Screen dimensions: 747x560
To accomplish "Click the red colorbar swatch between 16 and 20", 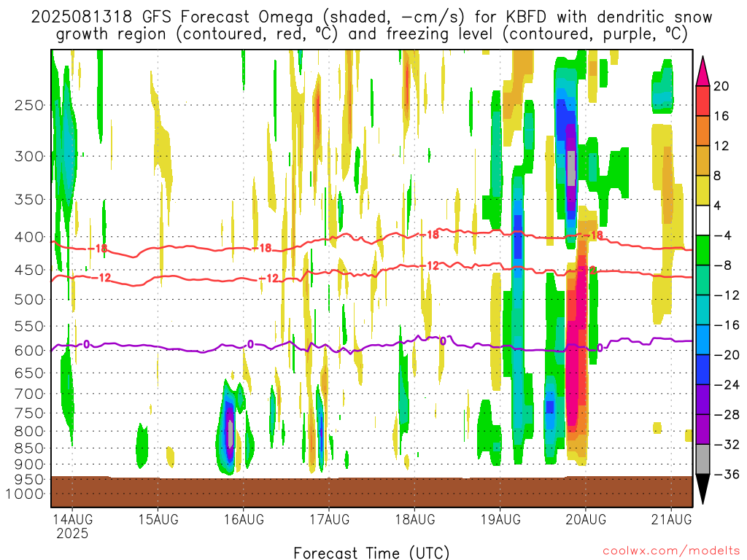I will pyautogui.click(x=703, y=101).
